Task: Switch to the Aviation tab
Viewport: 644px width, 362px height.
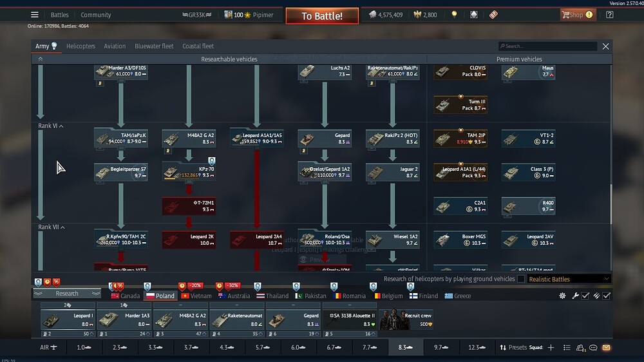Action: click(x=115, y=46)
